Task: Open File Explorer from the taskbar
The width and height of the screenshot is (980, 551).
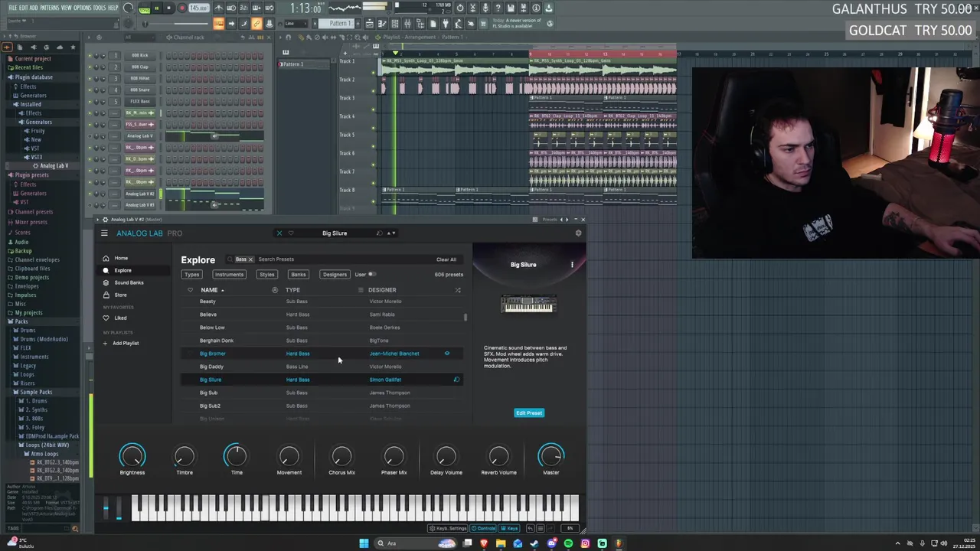Action: [501, 543]
